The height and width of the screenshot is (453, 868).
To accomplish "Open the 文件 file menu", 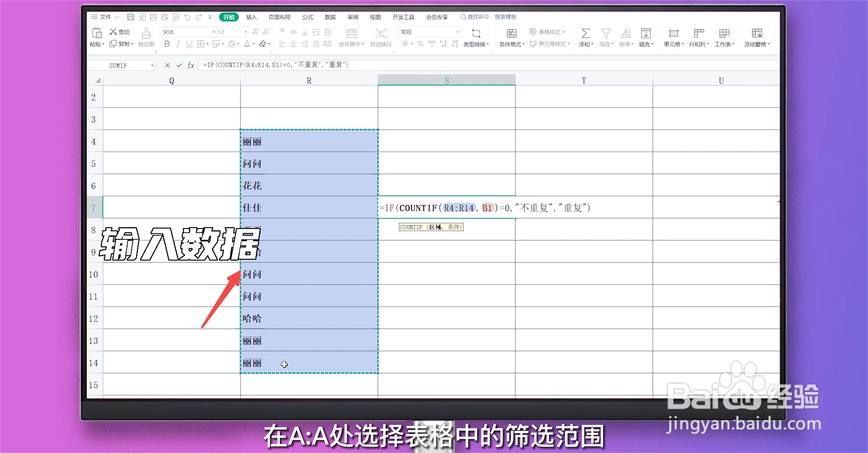I will [105, 17].
